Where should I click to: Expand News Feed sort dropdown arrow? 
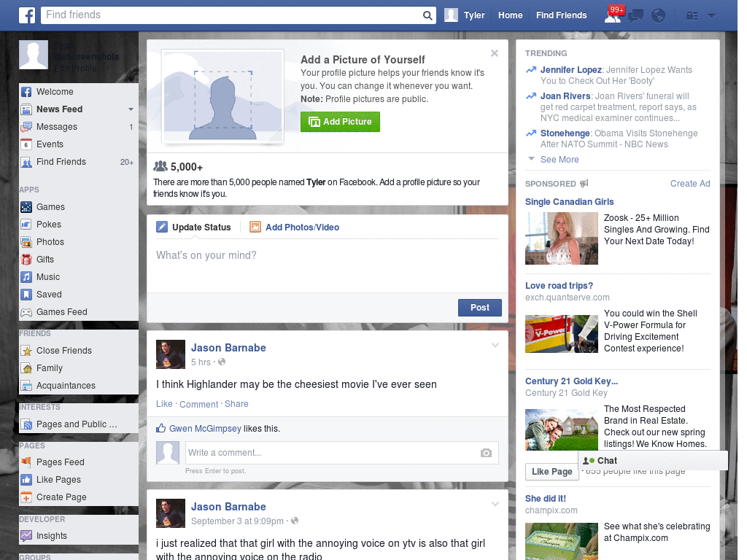[131, 109]
